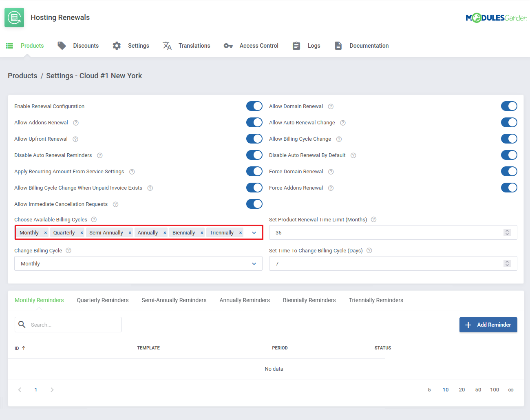Go to the next reminders page
530x420 pixels.
[x=52, y=390]
